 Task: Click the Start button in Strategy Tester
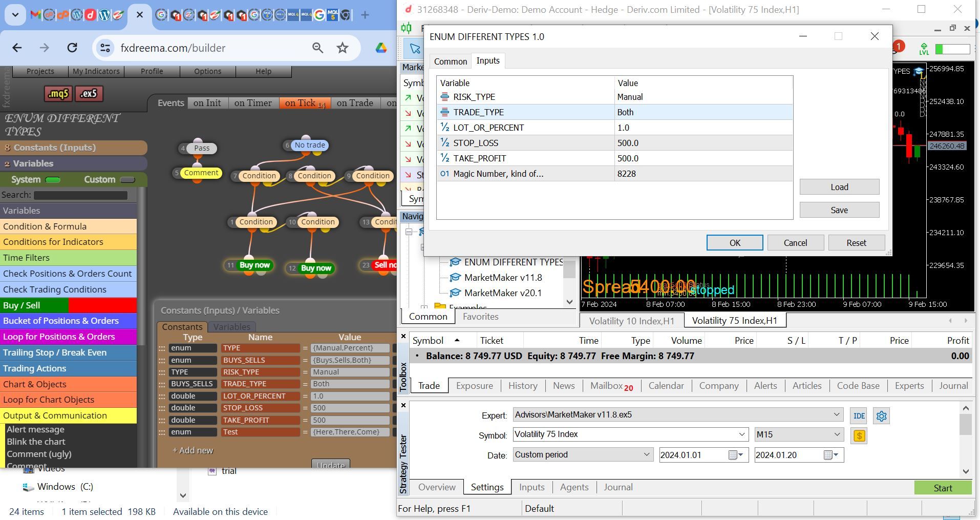(943, 488)
